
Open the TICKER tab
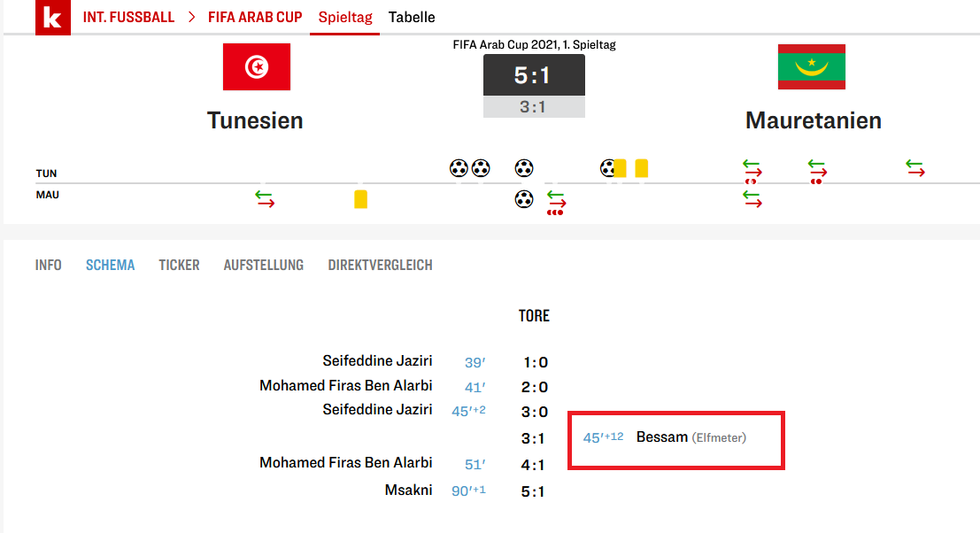pyautogui.click(x=179, y=265)
